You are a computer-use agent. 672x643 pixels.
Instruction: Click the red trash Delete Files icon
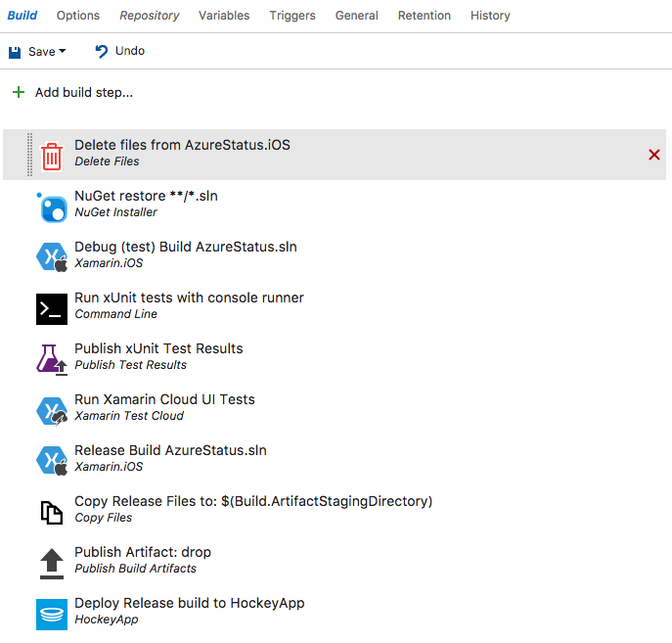52,156
